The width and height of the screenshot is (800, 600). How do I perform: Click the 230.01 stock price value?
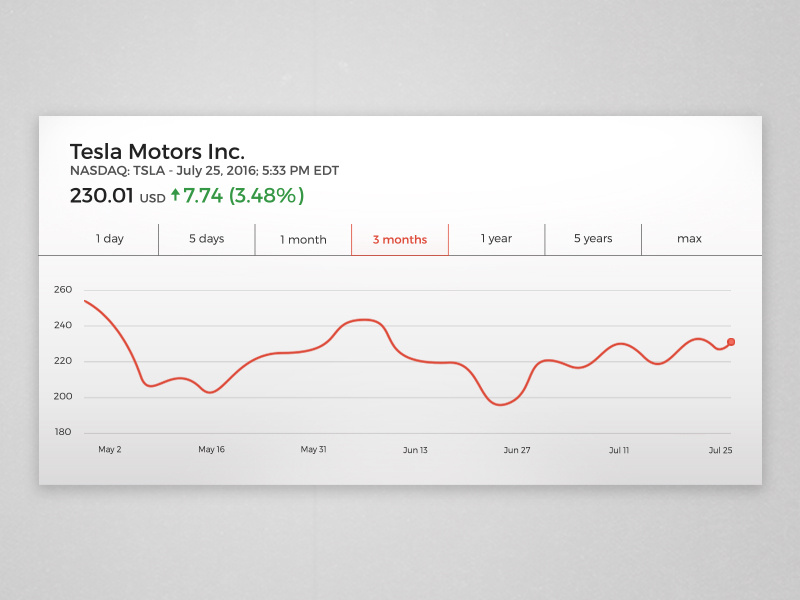coord(102,195)
